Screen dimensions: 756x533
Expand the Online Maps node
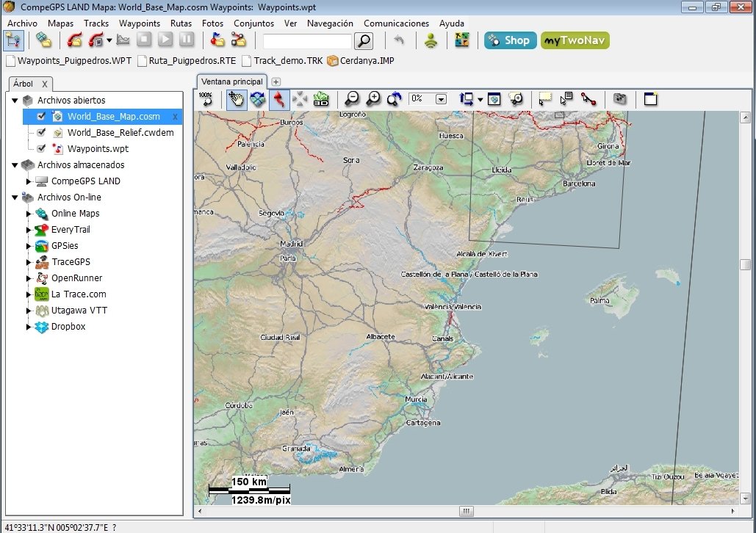pyautogui.click(x=29, y=214)
